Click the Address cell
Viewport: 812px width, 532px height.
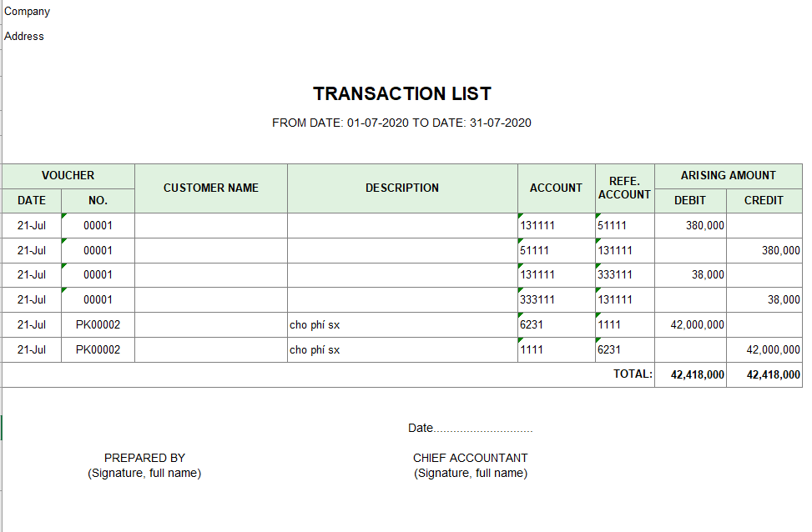pyautogui.click(x=24, y=36)
